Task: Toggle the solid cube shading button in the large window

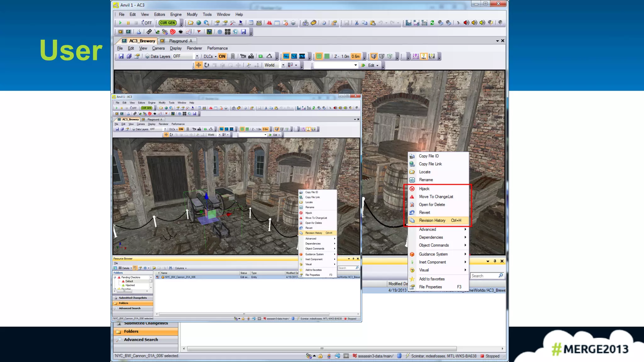Action: (374, 56)
